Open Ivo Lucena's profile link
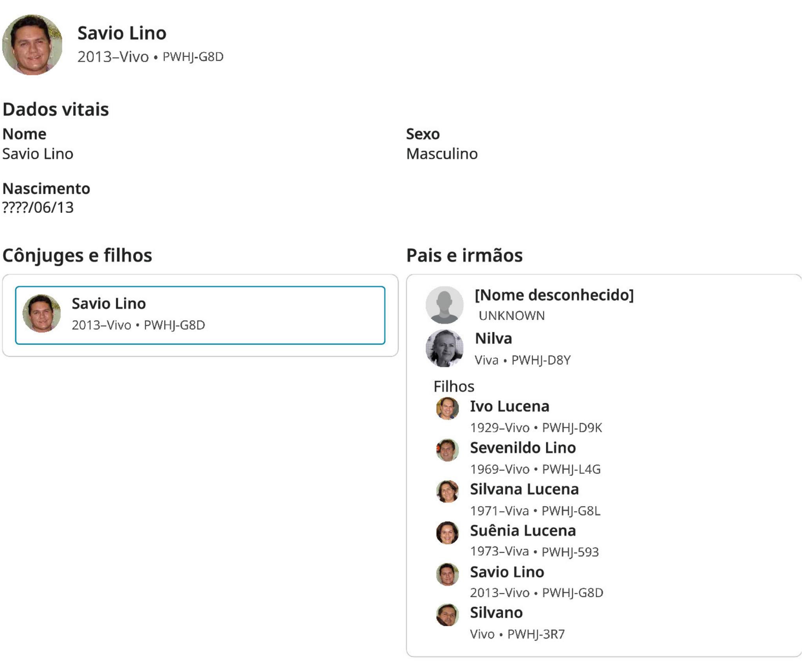This screenshot has height=672, width=802. [509, 406]
